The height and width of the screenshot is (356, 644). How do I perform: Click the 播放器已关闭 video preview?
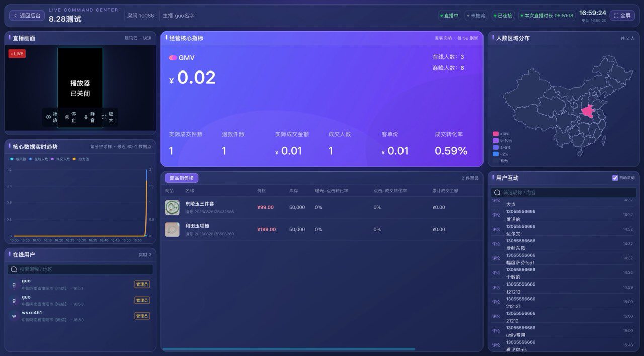click(x=80, y=88)
